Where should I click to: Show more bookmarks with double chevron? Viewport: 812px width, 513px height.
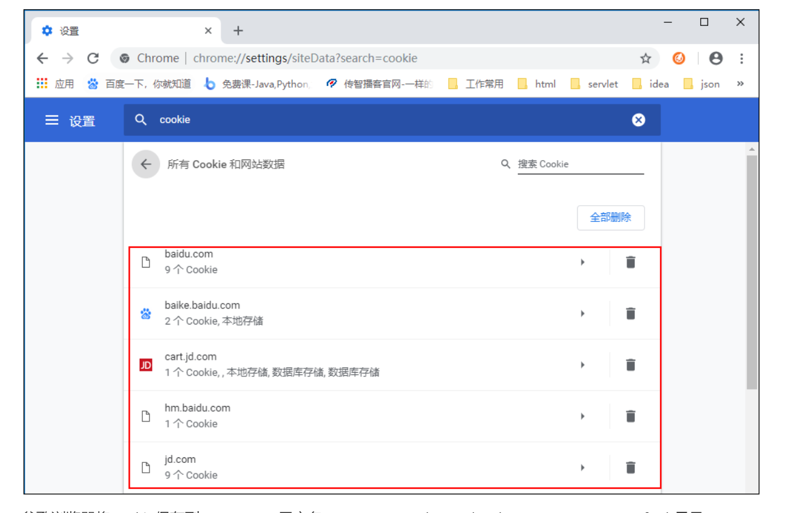tap(740, 83)
